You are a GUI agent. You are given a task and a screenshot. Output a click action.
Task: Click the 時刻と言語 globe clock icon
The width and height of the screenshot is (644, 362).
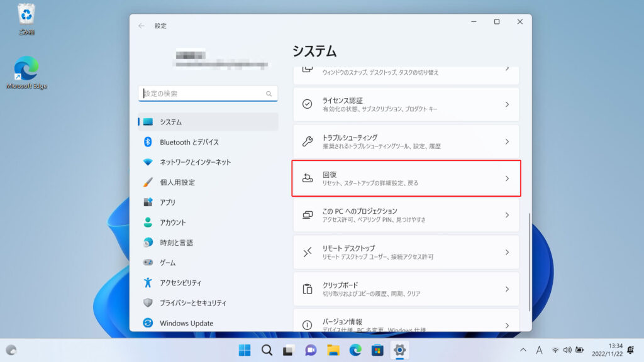pyautogui.click(x=148, y=243)
